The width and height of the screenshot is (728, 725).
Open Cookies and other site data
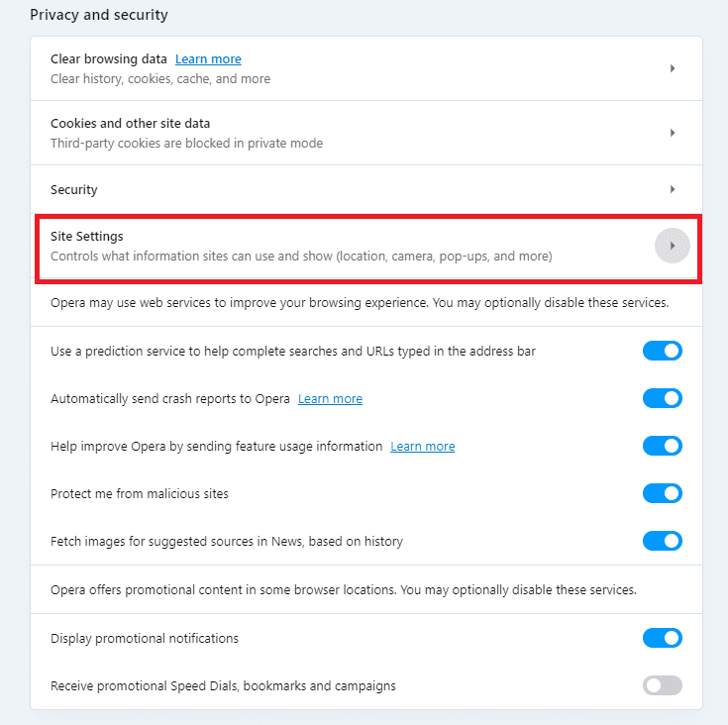130,124
